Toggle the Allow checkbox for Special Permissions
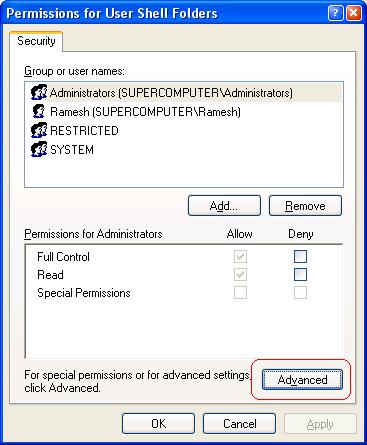367x445 pixels. tap(240, 293)
